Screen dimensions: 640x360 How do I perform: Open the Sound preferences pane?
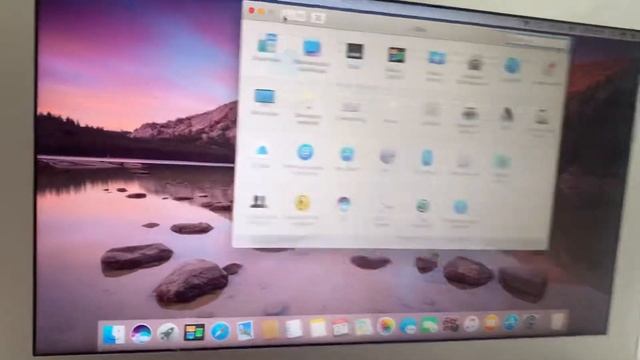[x=507, y=115]
